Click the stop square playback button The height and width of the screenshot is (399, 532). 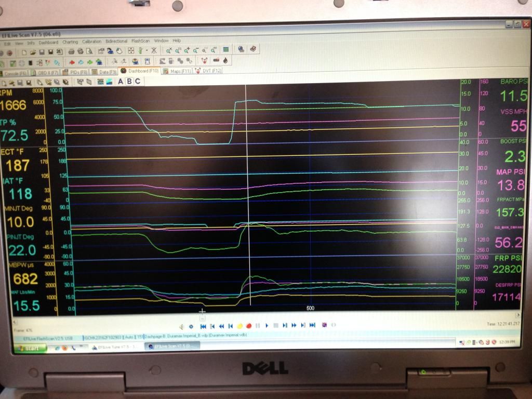276,325
